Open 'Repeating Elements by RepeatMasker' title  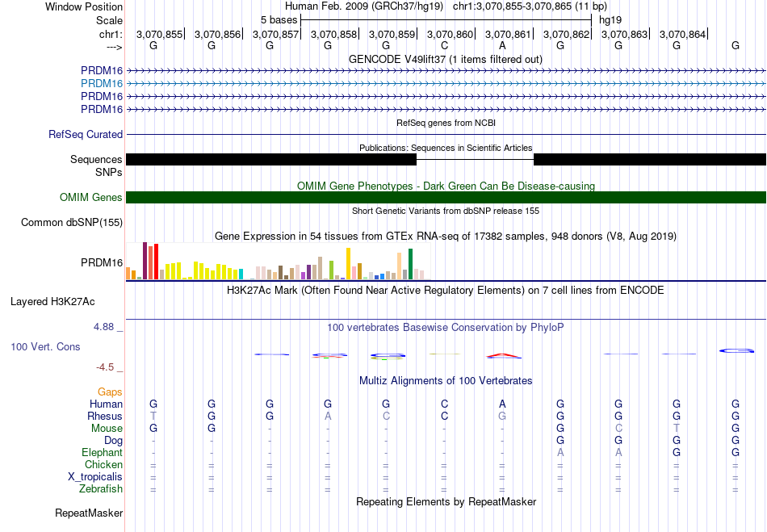pyautogui.click(x=446, y=501)
